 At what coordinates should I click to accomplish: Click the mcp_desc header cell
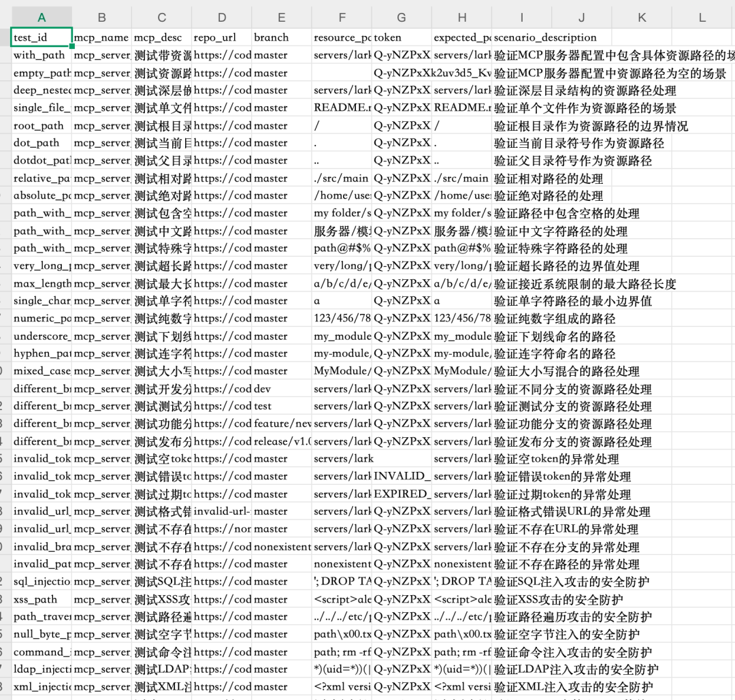(162, 37)
